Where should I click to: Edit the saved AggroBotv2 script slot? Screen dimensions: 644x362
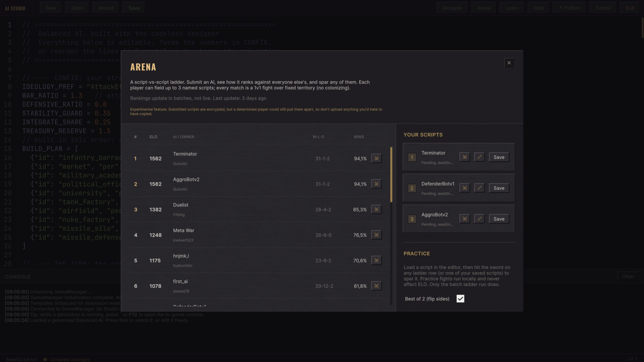pyautogui.click(x=479, y=219)
